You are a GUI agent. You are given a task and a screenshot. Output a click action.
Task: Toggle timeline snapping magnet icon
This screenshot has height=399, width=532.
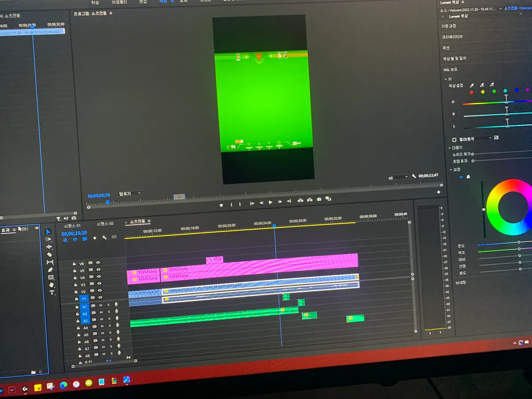coord(75,239)
